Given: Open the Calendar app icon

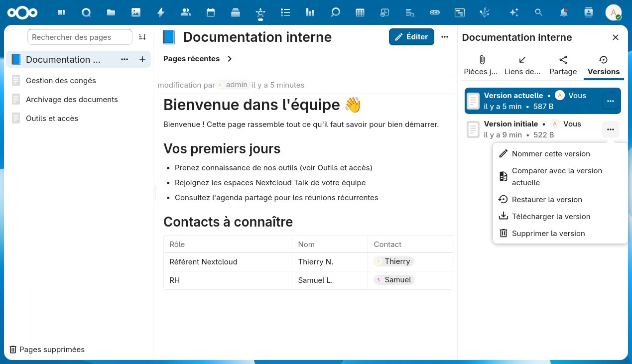Looking at the screenshot, I should pyautogui.click(x=211, y=12).
